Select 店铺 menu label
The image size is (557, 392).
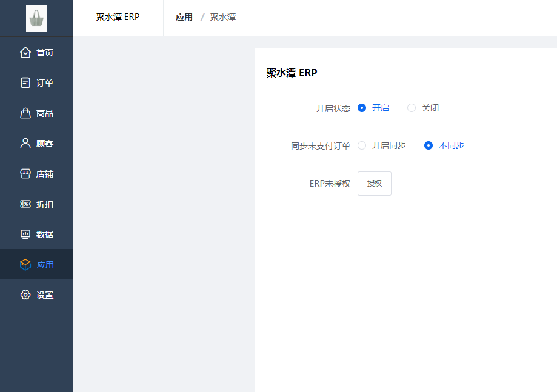(x=45, y=174)
